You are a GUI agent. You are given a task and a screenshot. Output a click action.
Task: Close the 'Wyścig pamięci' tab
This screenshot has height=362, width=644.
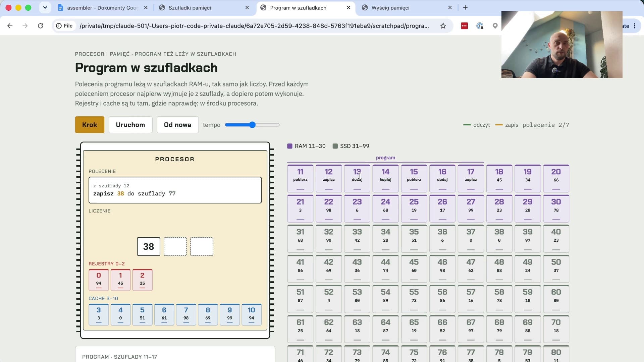pos(450,8)
